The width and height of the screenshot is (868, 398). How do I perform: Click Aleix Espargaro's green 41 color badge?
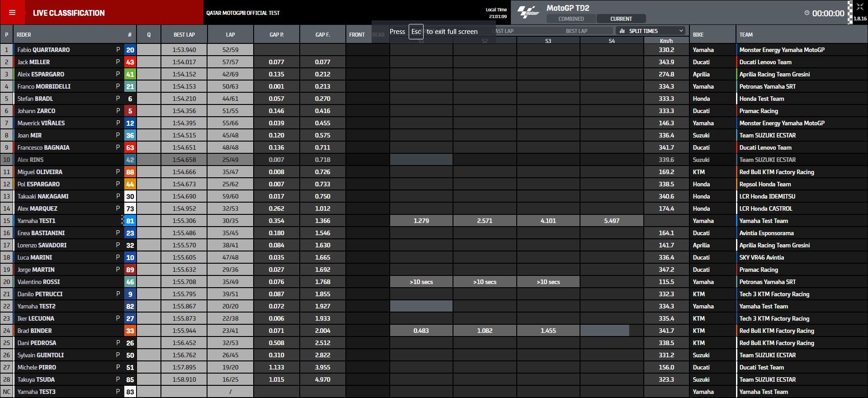130,75
